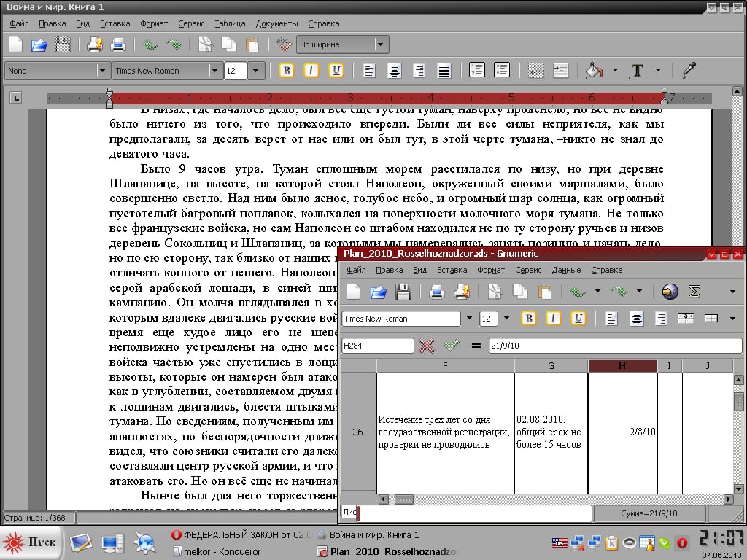
Task: Select column G header in Gnumeric
Action: coord(551,366)
